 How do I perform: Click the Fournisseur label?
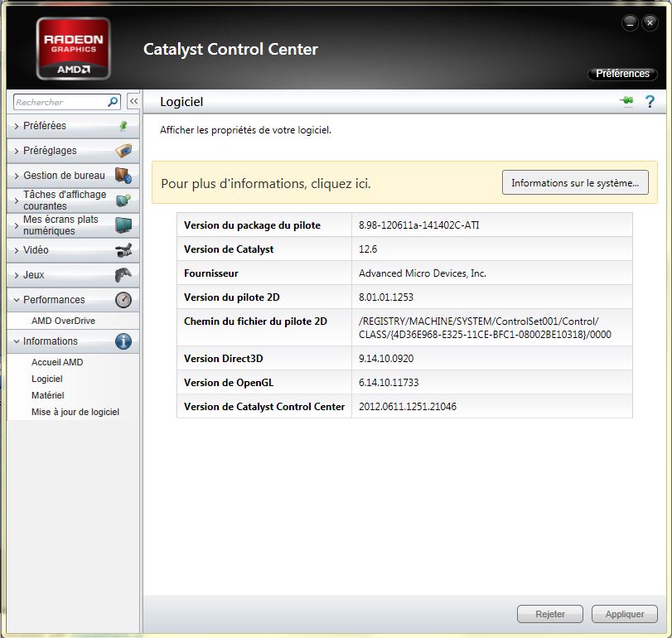pyautogui.click(x=211, y=273)
